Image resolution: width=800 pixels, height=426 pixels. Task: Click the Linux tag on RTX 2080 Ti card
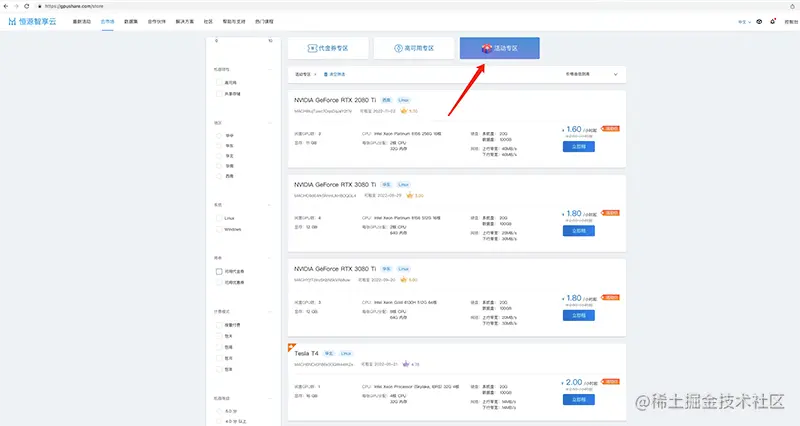(404, 100)
